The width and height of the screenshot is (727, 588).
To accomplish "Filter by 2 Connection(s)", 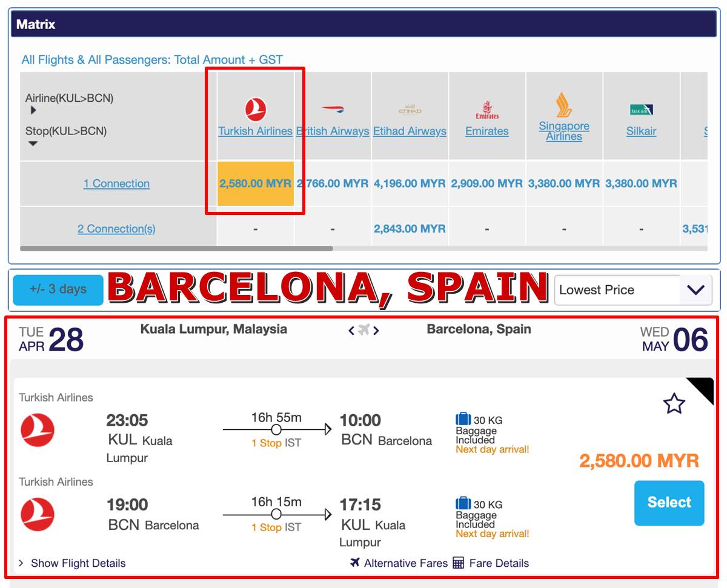I will [x=116, y=229].
